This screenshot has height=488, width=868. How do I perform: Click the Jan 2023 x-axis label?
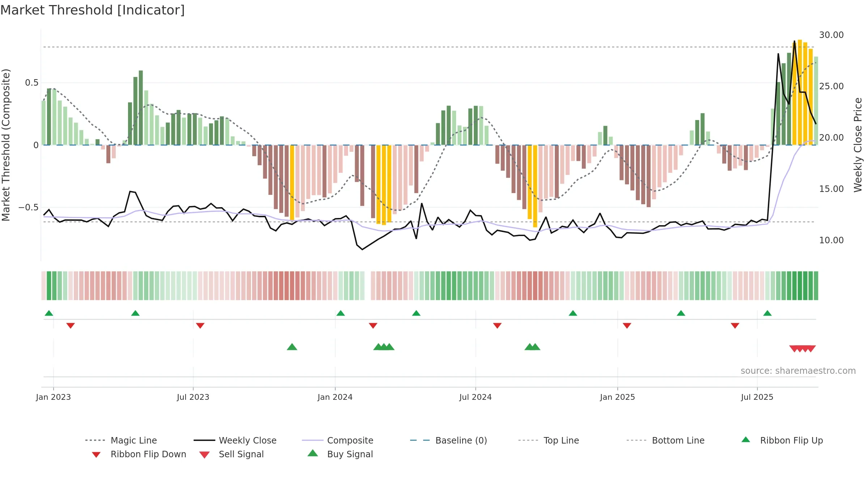[54, 397]
